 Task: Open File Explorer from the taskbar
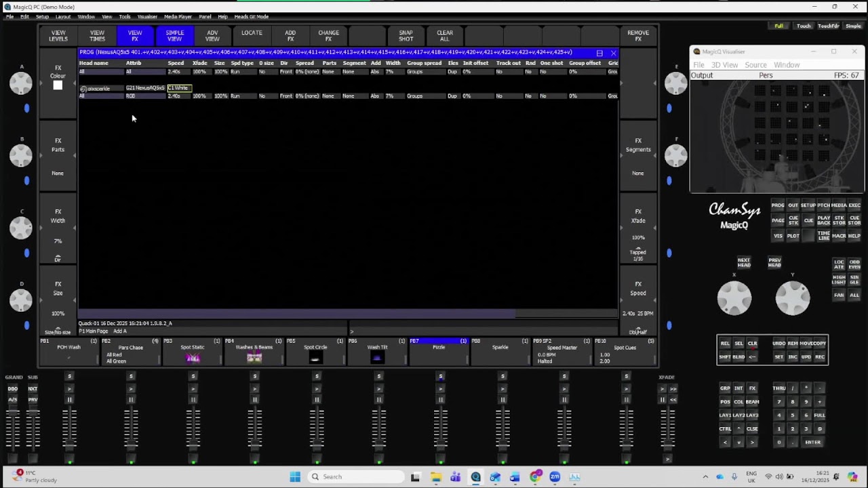436,476
